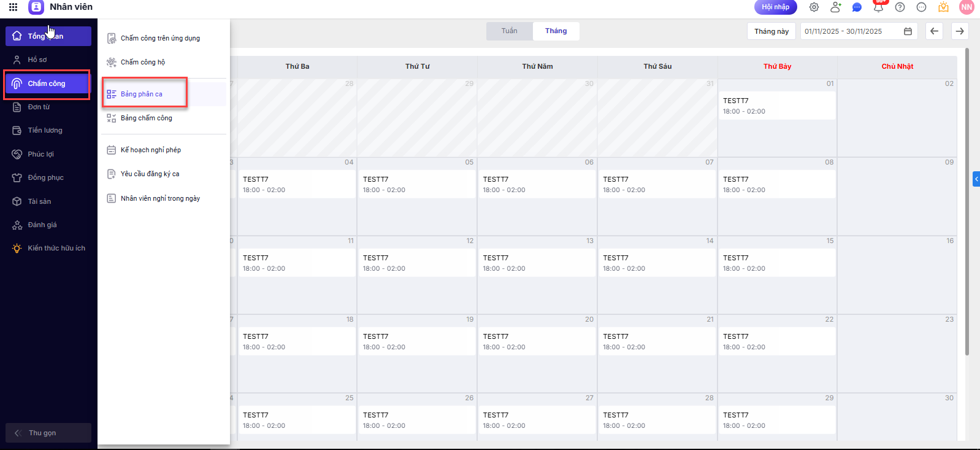Click the NN user avatar
This screenshot has height=450, width=980.
coord(967,7)
